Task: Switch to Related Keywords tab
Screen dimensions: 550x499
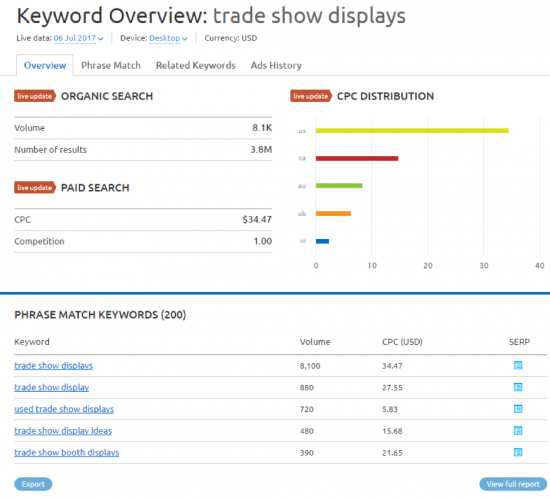Action: click(196, 65)
